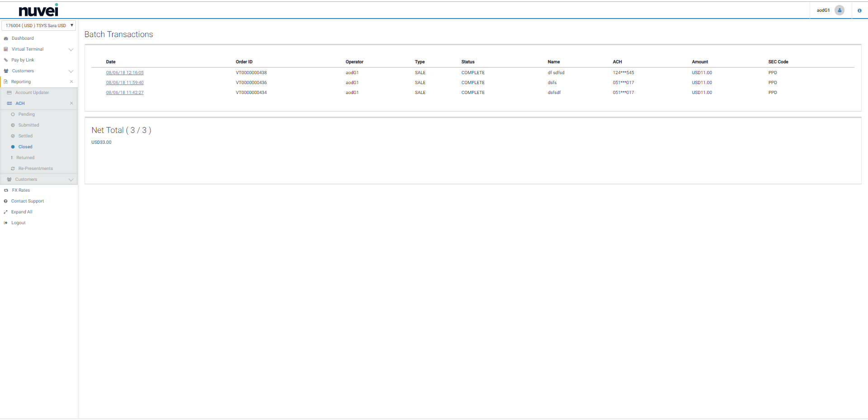The height and width of the screenshot is (420, 868).
Task: Click the Nuvei logo
Action: tap(38, 10)
